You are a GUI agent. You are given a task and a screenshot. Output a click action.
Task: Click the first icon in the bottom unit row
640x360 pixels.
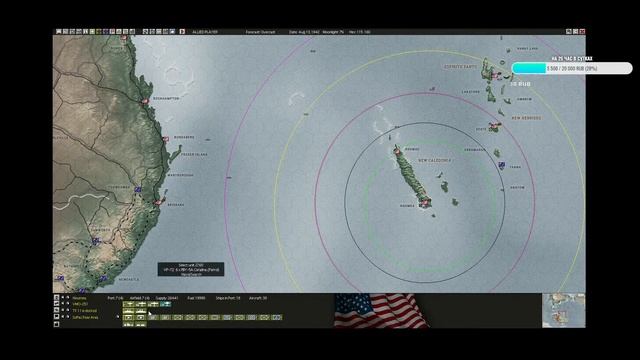(x=128, y=324)
